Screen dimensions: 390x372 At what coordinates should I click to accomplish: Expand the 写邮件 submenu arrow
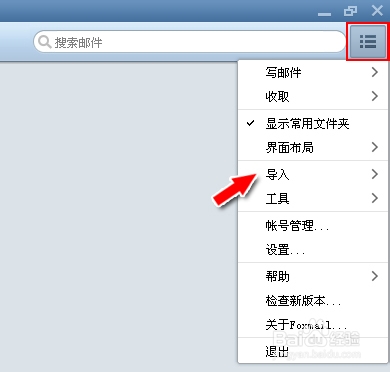pos(375,72)
